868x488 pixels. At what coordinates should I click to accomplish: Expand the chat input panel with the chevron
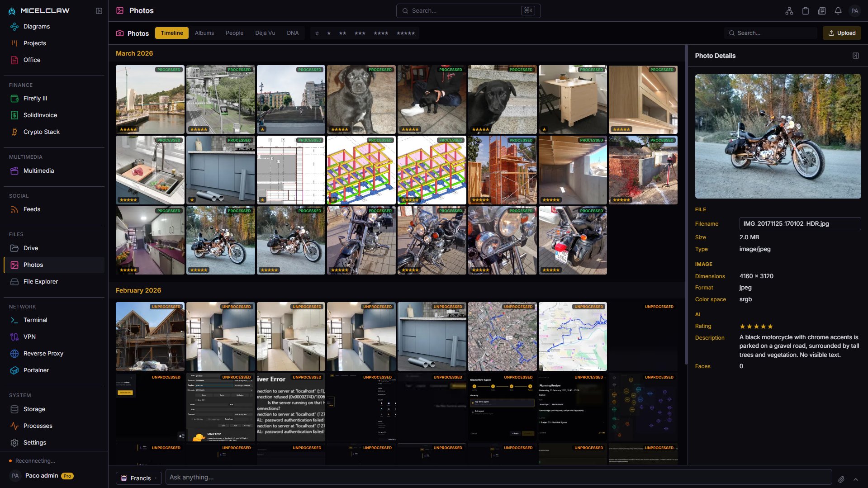tap(856, 479)
